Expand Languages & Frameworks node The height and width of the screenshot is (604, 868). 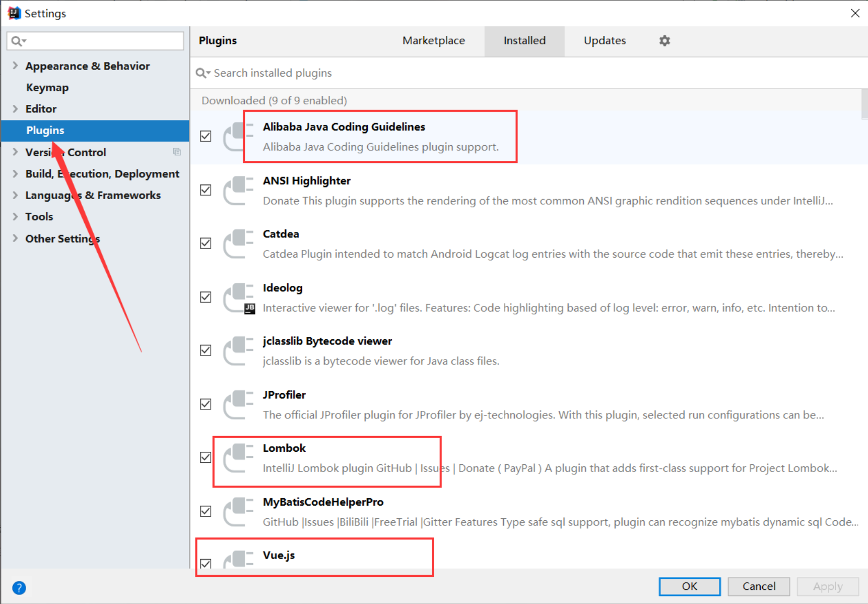(15, 195)
